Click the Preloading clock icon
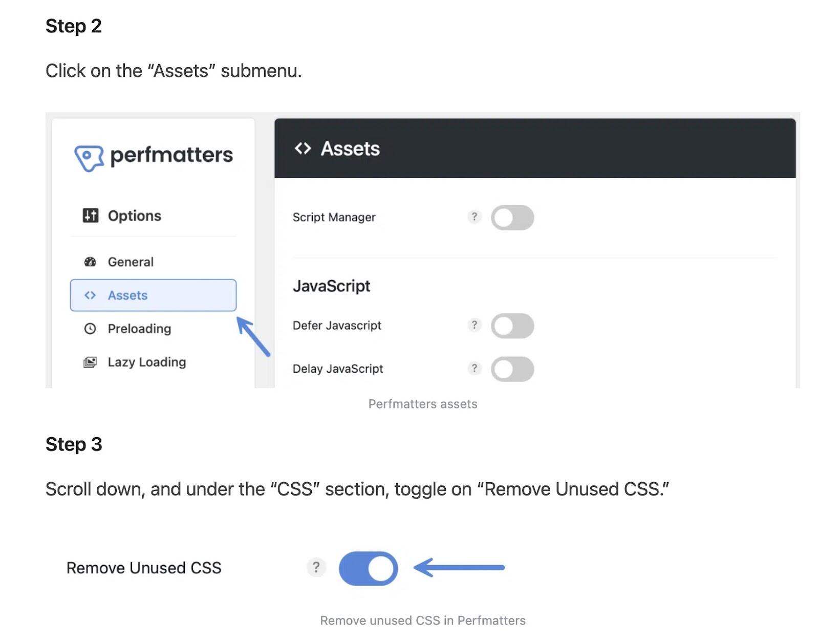Viewport: 819px width, 644px height. pos(90,329)
